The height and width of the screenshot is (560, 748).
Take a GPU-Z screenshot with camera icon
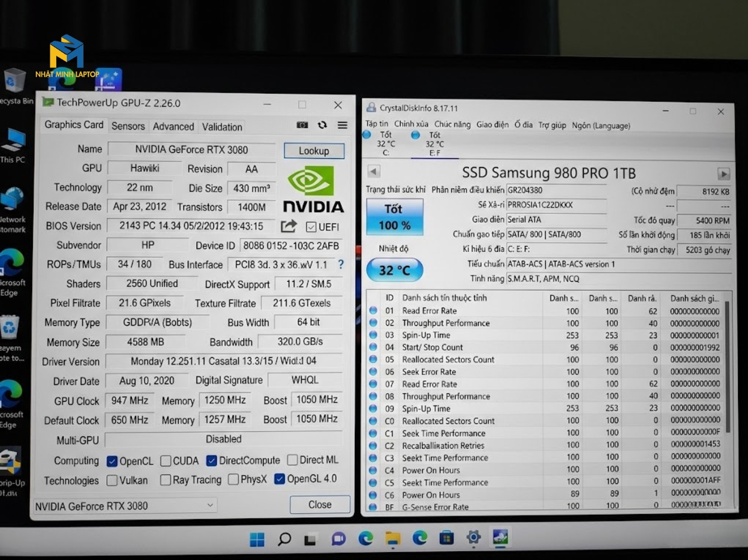302,125
